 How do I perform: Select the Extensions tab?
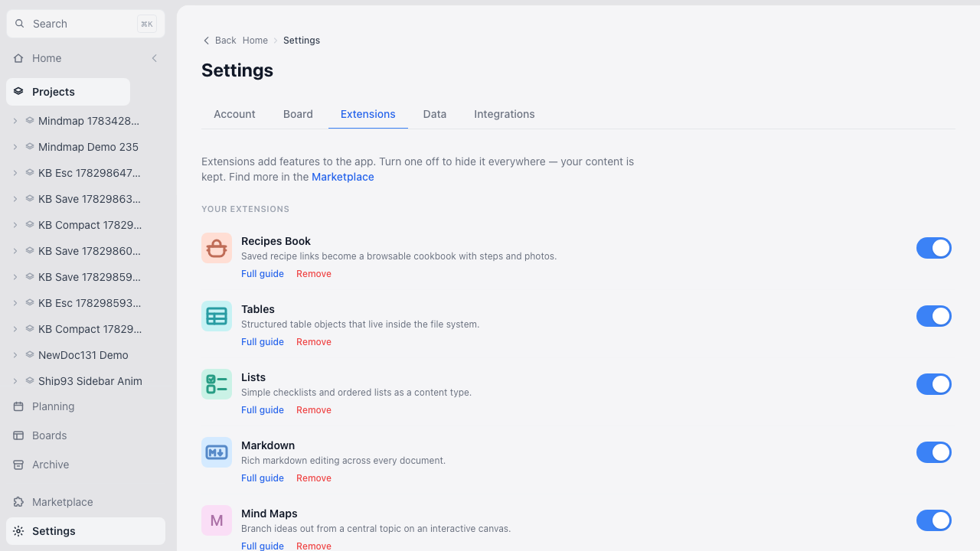pyautogui.click(x=368, y=114)
